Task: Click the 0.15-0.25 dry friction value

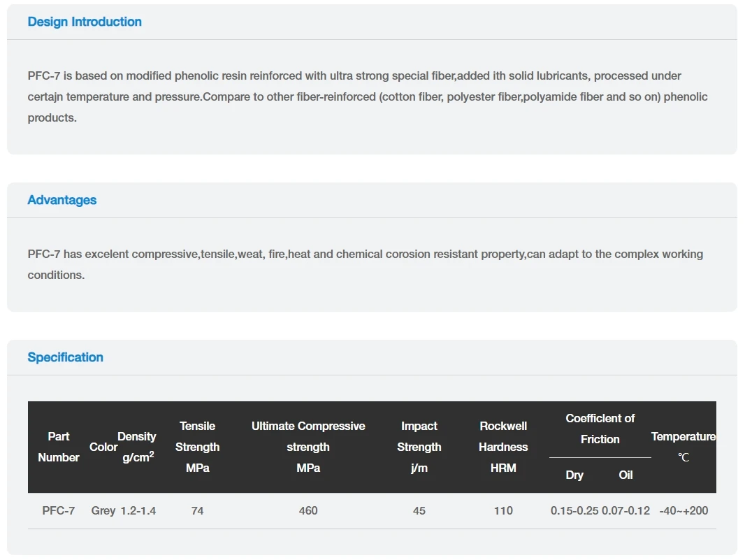Action: pyautogui.click(x=574, y=511)
